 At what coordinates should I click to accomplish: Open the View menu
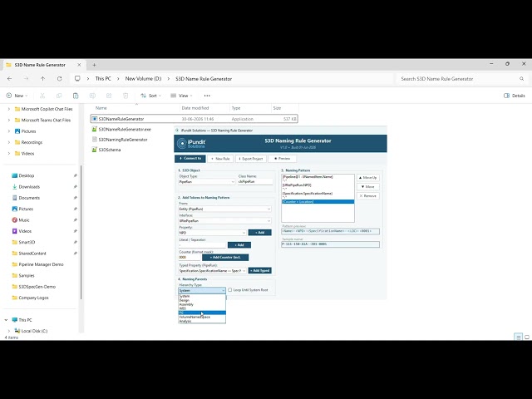click(181, 96)
